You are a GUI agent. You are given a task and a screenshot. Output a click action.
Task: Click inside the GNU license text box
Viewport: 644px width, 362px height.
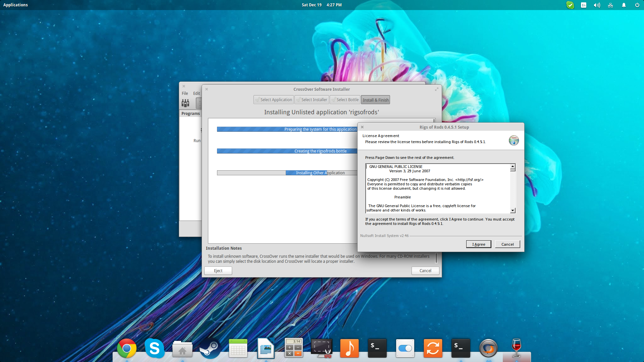pyautogui.click(x=438, y=188)
